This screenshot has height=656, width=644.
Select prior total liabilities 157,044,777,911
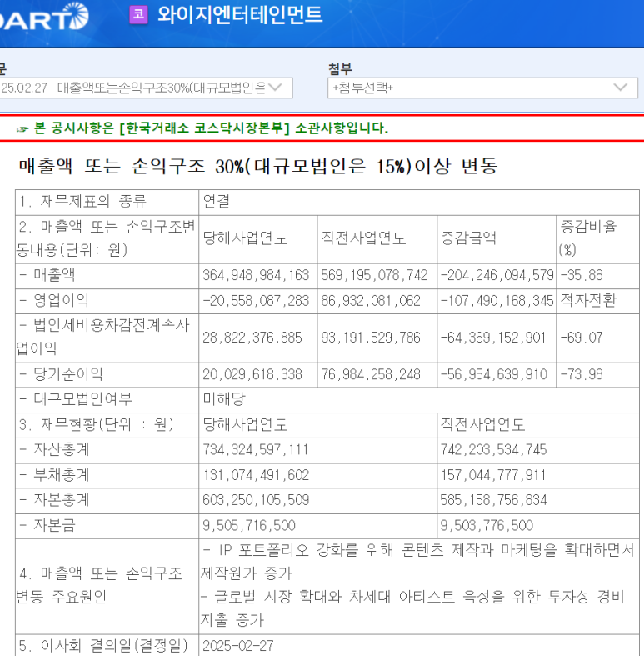click(493, 475)
